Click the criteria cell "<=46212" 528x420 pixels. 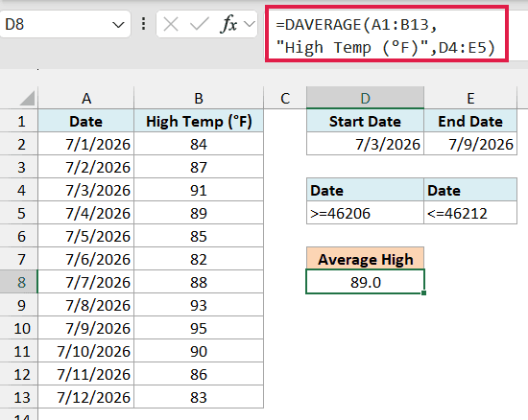point(470,213)
